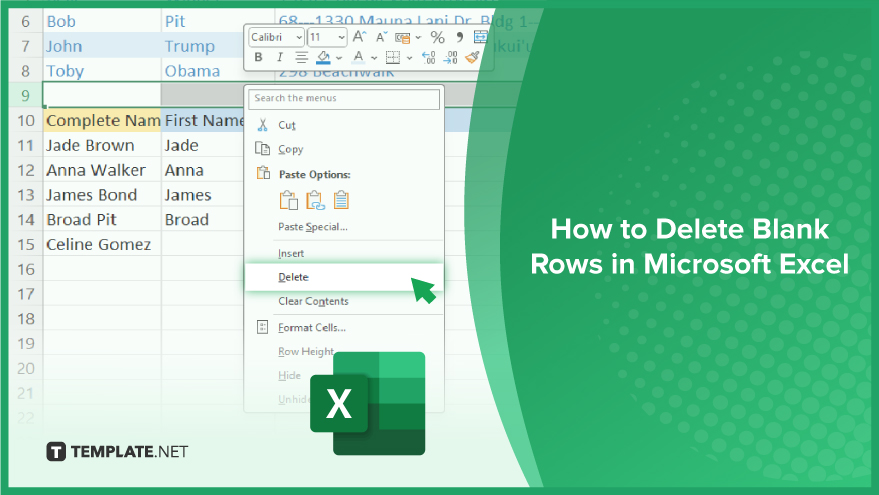Viewport: 879px width, 495px height.
Task: Apply the font color A button
Action: coord(358,57)
